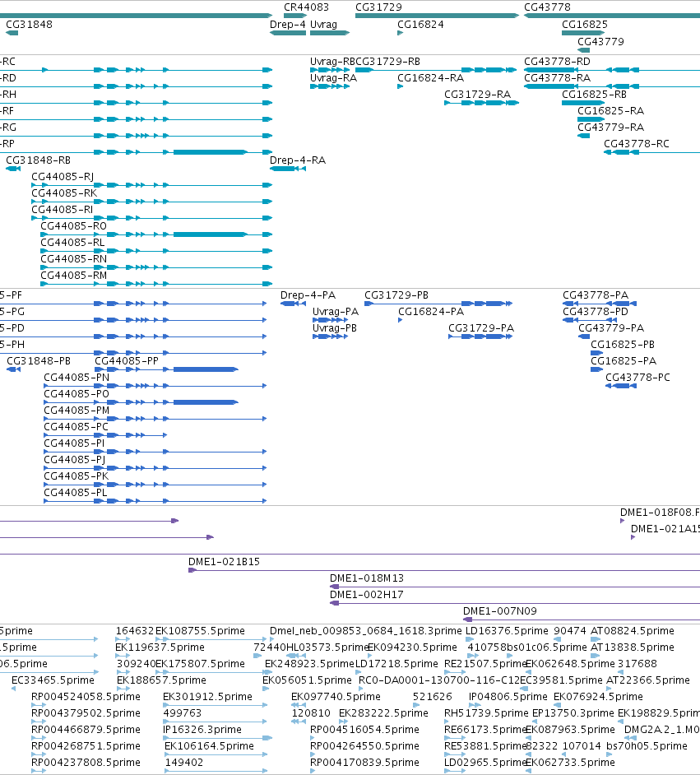Screen dimensions: 700x775
Task: Select the CG16825-RB transcript label
Action: click(594, 94)
